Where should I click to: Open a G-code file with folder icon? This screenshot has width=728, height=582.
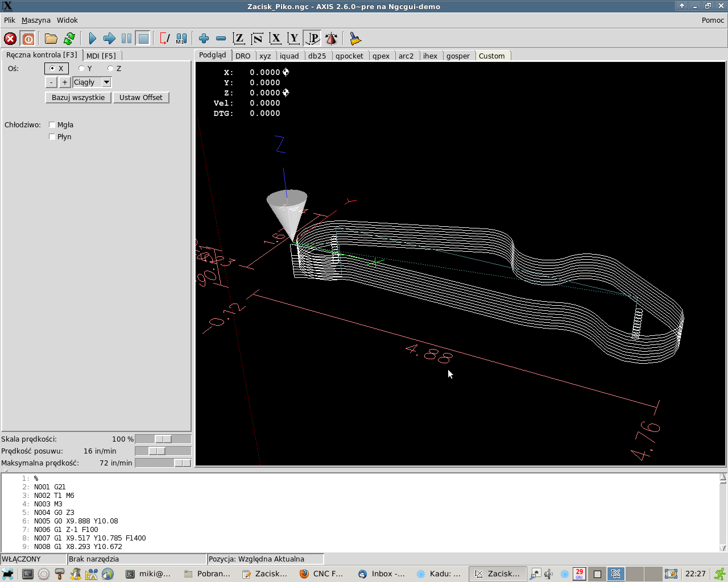[x=51, y=39]
